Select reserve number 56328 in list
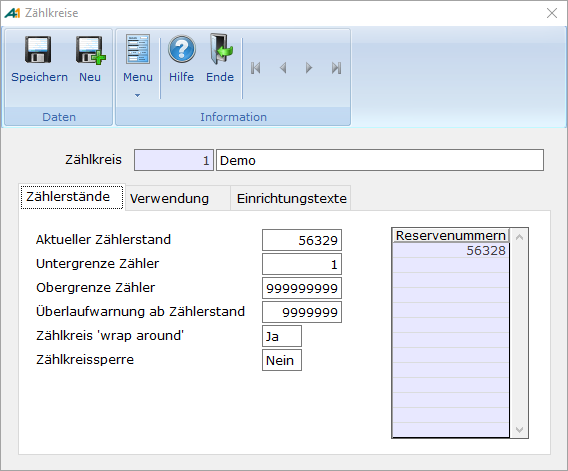 451,250
